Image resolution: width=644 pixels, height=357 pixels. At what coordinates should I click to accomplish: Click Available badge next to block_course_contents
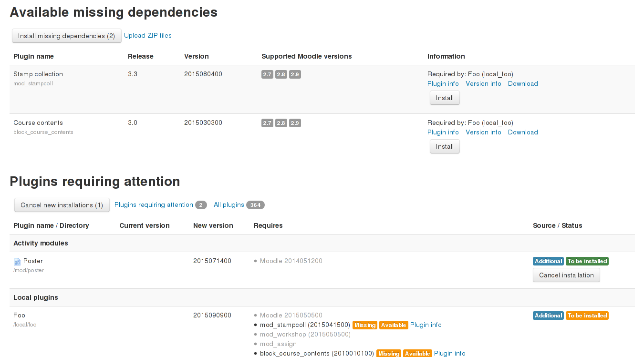[417, 354]
